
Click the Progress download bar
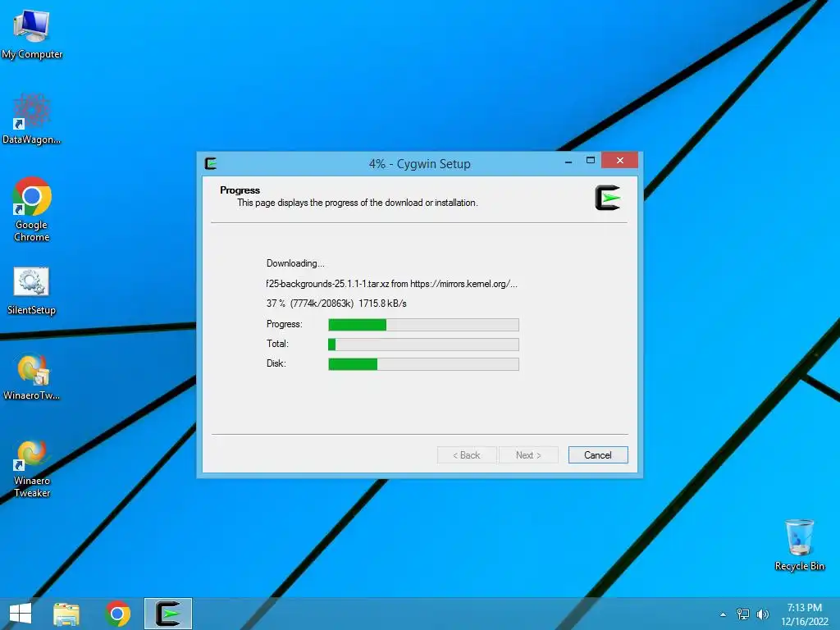point(423,325)
